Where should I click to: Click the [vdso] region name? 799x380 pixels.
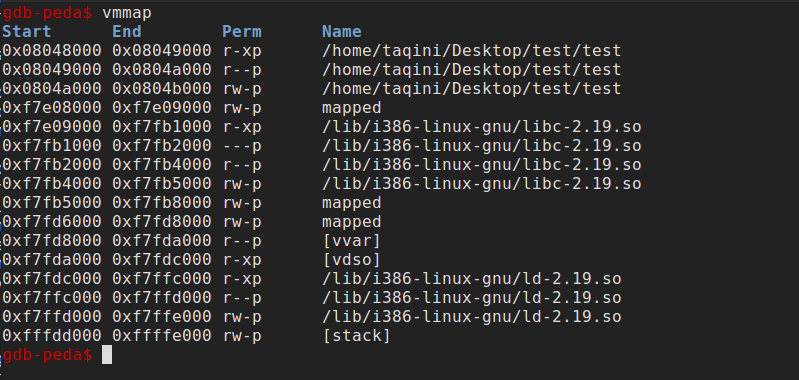(x=352, y=260)
